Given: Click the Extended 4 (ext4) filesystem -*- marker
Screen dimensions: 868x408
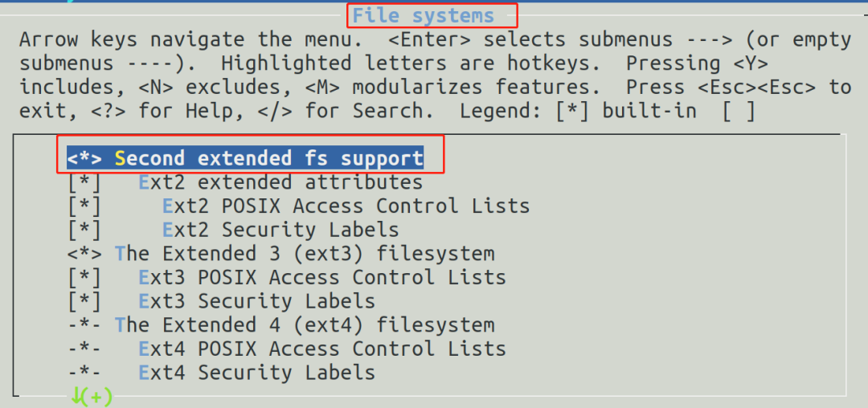Looking at the screenshot, I should 84,325.
